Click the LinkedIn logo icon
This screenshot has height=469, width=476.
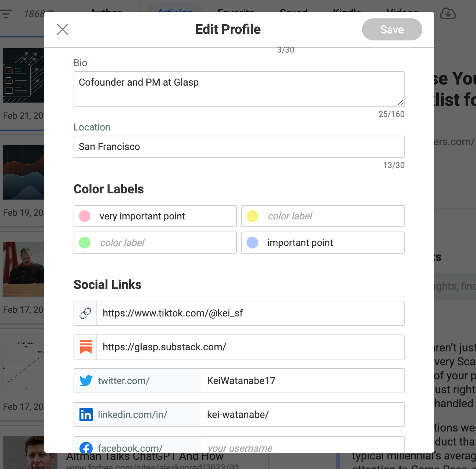(x=86, y=415)
